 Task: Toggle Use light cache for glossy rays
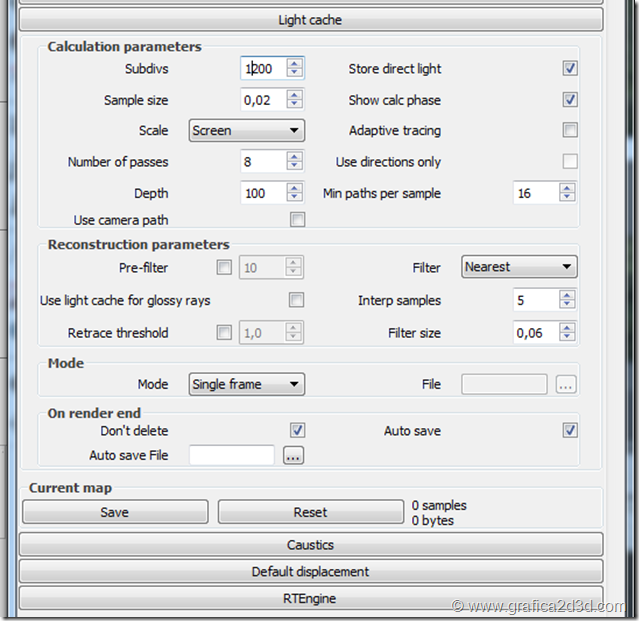[x=297, y=300]
